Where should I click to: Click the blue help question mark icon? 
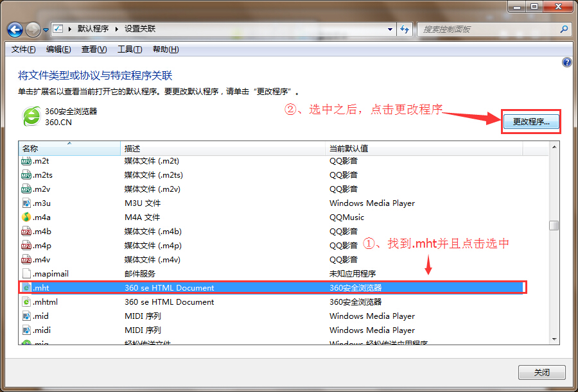566,62
